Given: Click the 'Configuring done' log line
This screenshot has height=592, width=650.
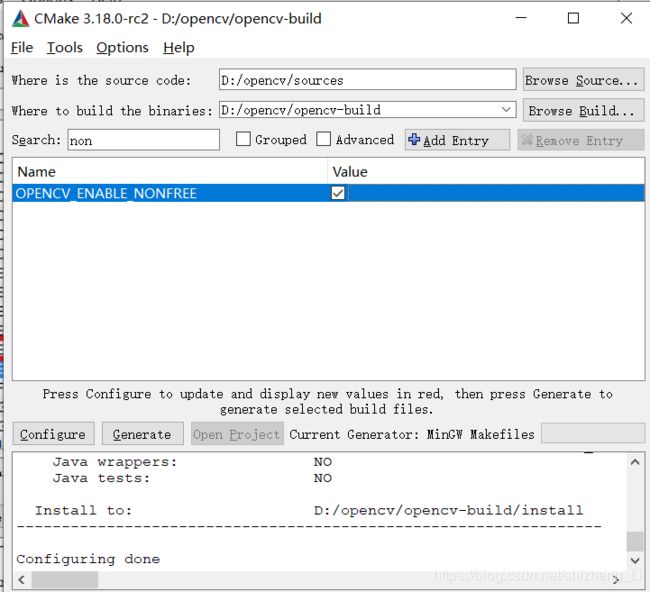Looking at the screenshot, I should click(x=88, y=559).
